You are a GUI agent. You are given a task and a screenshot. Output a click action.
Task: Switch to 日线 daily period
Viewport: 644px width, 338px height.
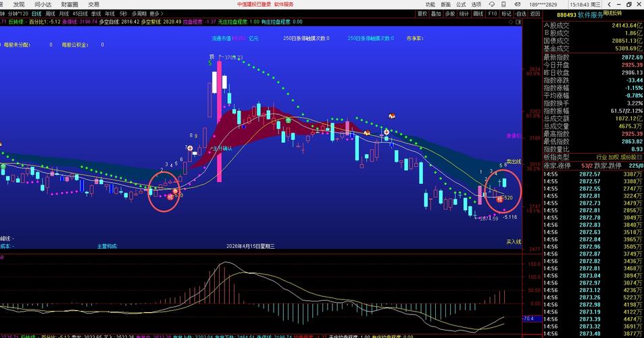coord(36,14)
